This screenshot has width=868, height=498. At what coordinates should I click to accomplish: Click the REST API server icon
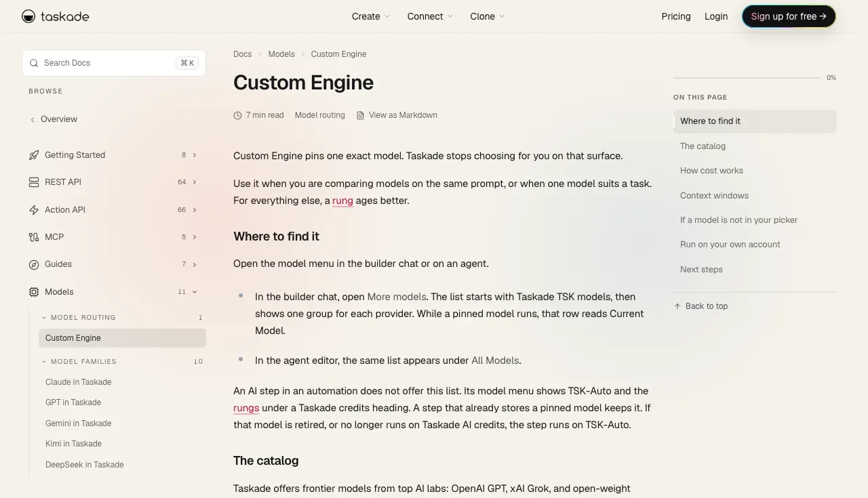(x=34, y=182)
